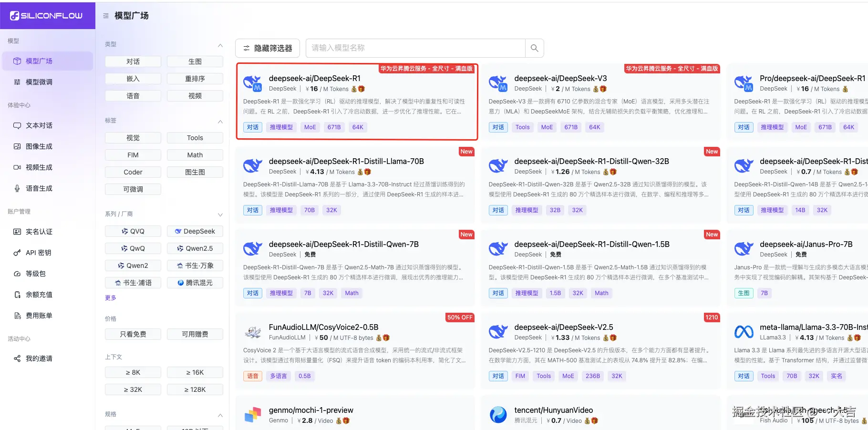Click the 视频生成 camera icon
The width and height of the screenshot is (868, 430).
(x=17, y=167)
